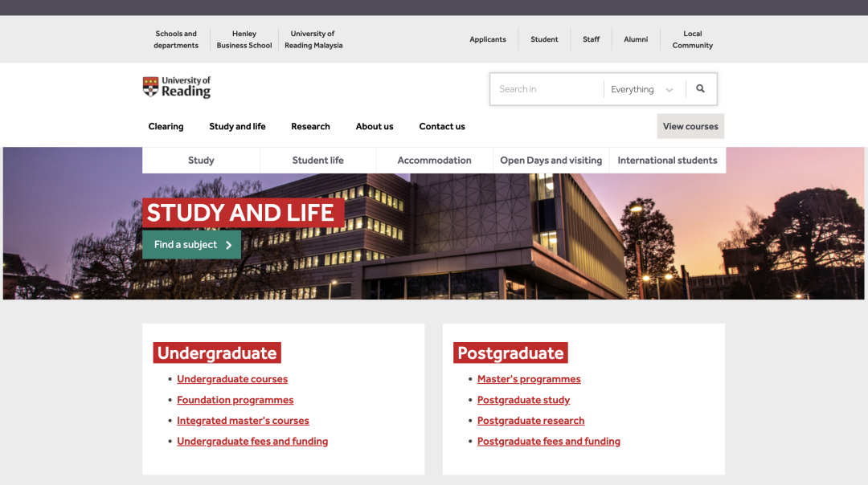
Task: Switch to International students tab
Action: [x=668, y=161]
